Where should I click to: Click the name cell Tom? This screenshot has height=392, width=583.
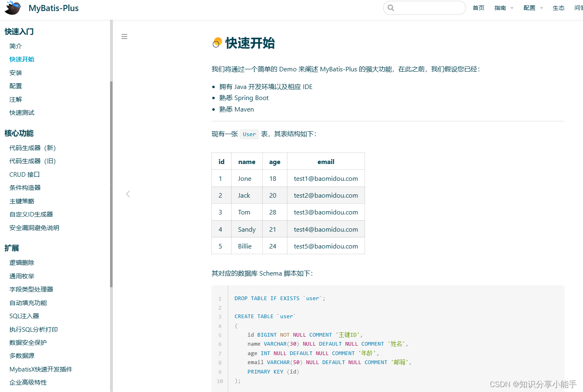tap(247, 212)
